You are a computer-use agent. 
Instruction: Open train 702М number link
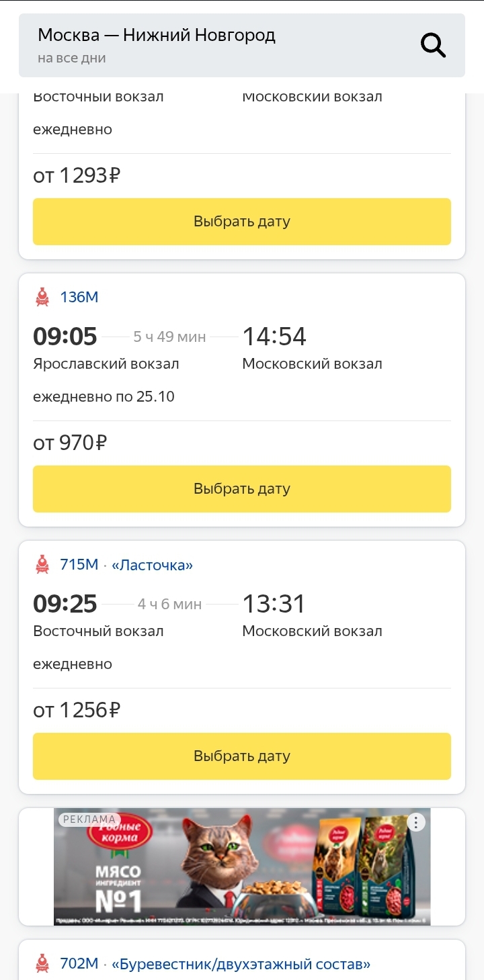pos(79,964)
